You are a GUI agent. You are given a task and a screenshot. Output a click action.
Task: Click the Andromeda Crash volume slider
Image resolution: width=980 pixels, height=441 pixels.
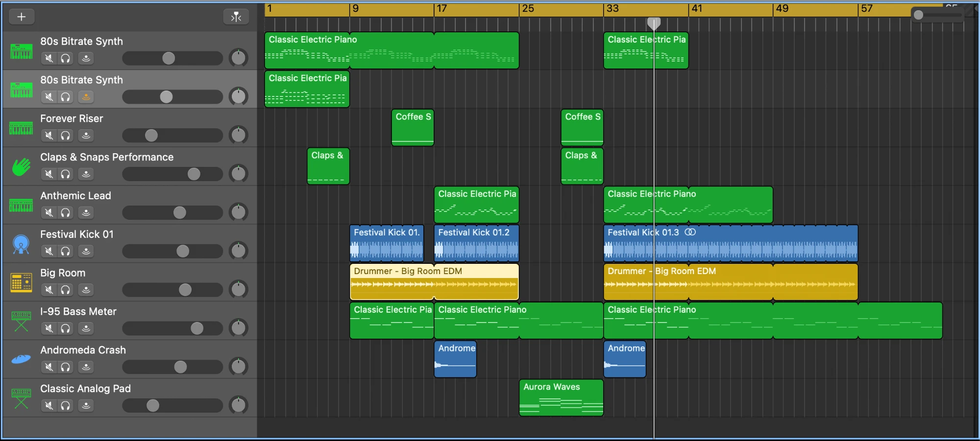coord(172,367)
